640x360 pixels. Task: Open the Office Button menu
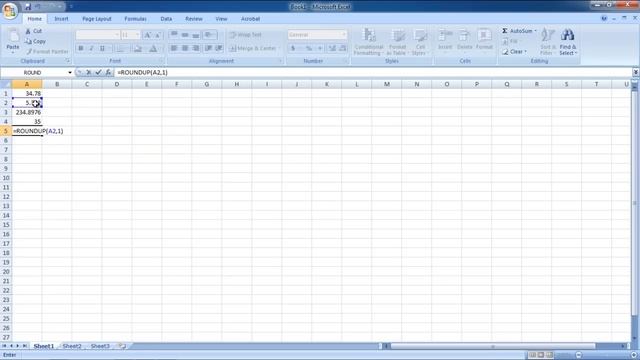(10, 10)
